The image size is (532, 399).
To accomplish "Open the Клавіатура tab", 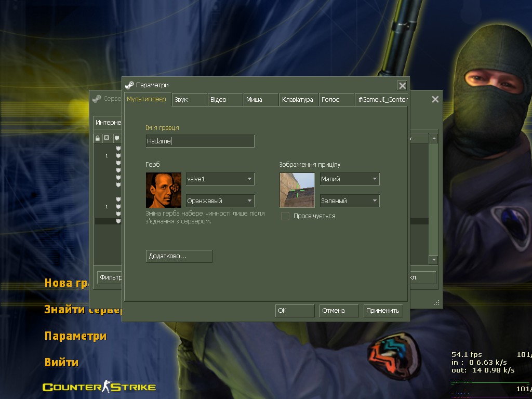I will [x=299, y=100].
